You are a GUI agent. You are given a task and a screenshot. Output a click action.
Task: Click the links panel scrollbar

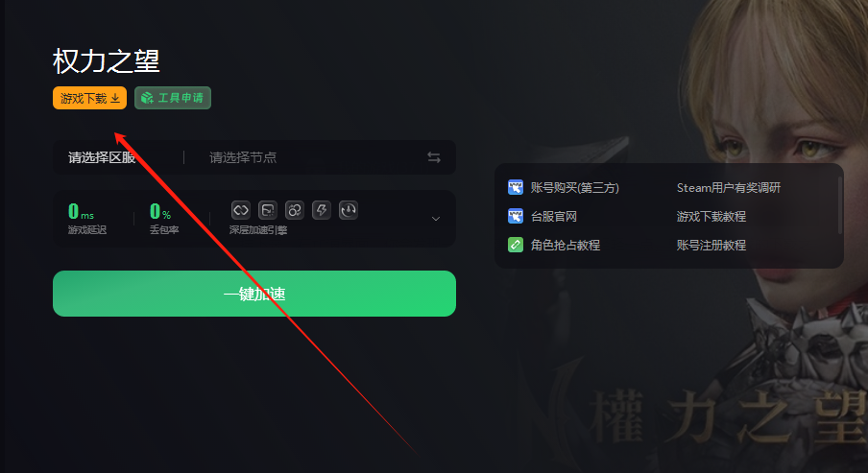tap(840, 204)
